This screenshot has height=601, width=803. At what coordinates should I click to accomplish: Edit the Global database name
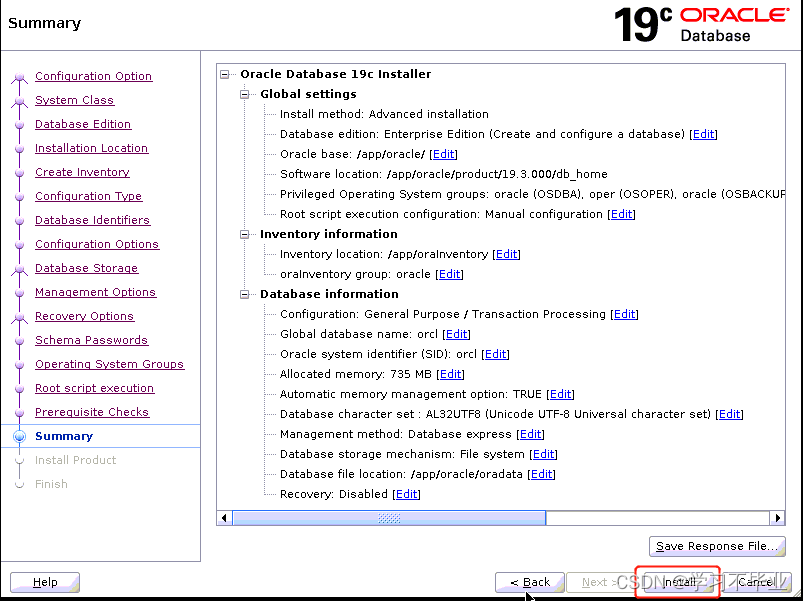point(456,334)
